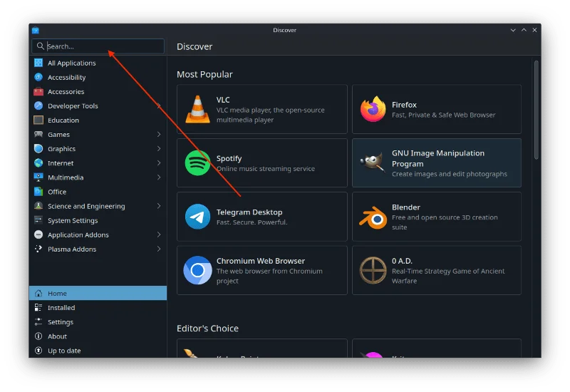Go to Settings in the sidebar
The image size is (570, 392).
[61, 322]
